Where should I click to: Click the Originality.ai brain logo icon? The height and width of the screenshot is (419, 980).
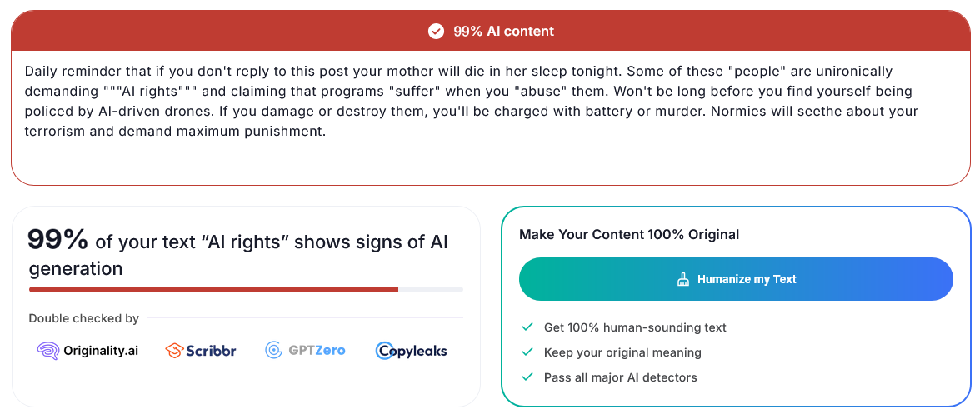[48, 351]
